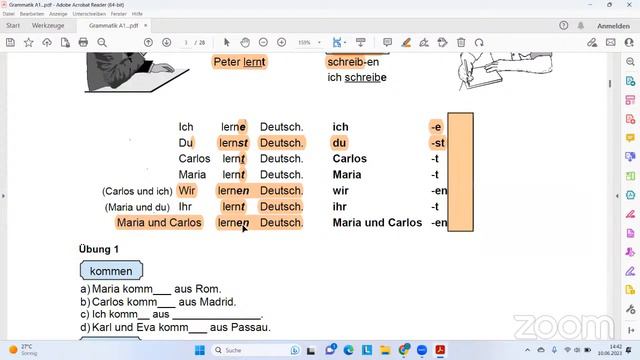Screen dimensions: 640x360
Task: Close the Grammatik A1...pdf tab
Action: click(145, 25)
